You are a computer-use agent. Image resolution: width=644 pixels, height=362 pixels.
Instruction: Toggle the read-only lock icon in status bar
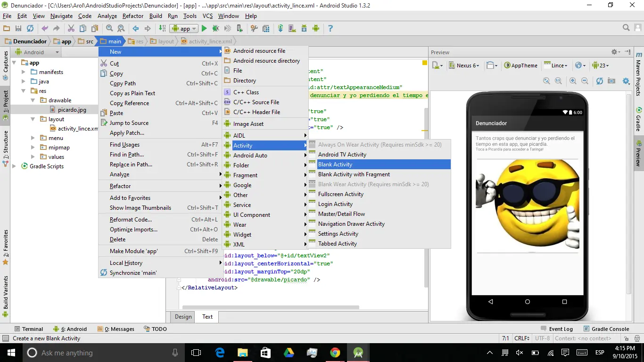(627, 338)
